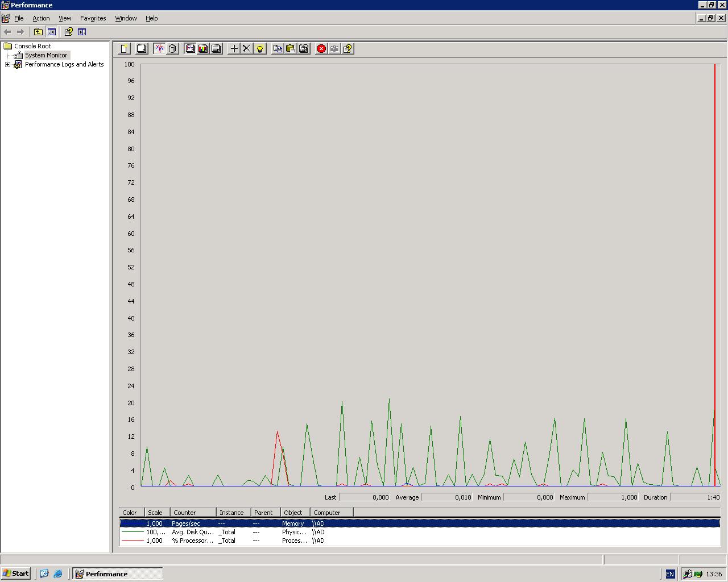Click the Add counter plus icon
The image size is (728, 582).
coord(234,48)
